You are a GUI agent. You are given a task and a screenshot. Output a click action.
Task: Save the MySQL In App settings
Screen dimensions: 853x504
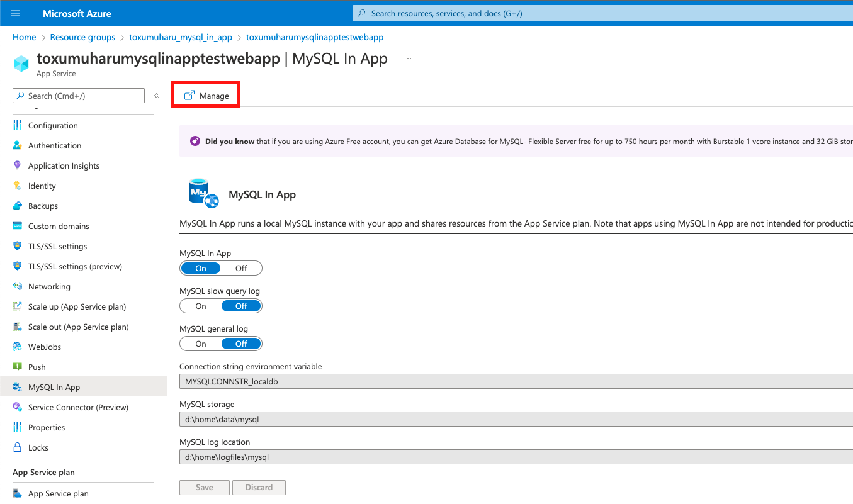[x=204, y=487]
